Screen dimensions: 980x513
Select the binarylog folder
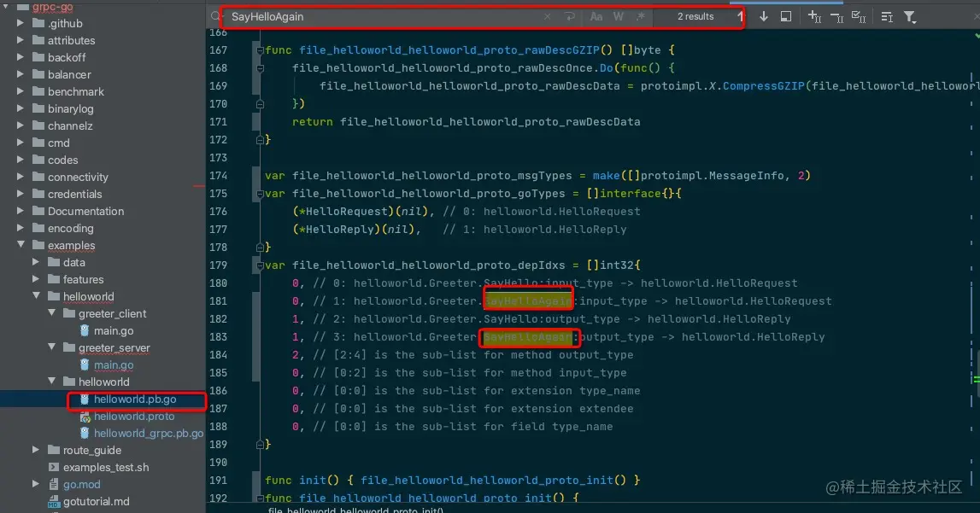click(x=71, y=108)
